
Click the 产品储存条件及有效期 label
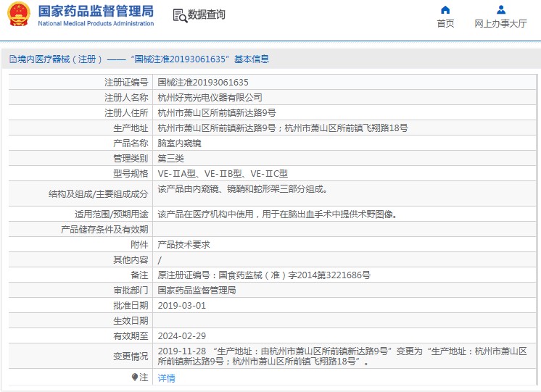(x=104, y=230)
